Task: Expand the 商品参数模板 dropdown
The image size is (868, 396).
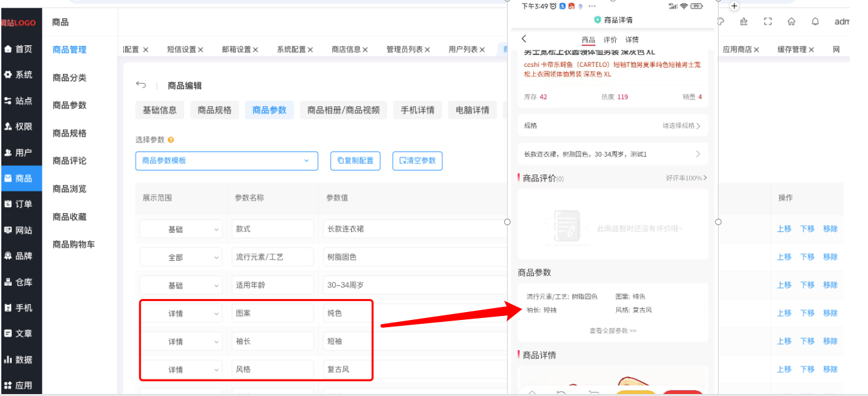Action: (226, 161)
